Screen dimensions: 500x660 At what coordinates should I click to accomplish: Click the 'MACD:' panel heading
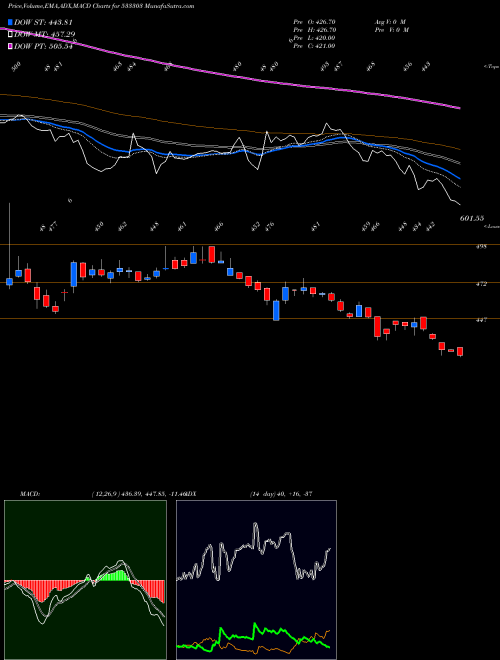30,493
